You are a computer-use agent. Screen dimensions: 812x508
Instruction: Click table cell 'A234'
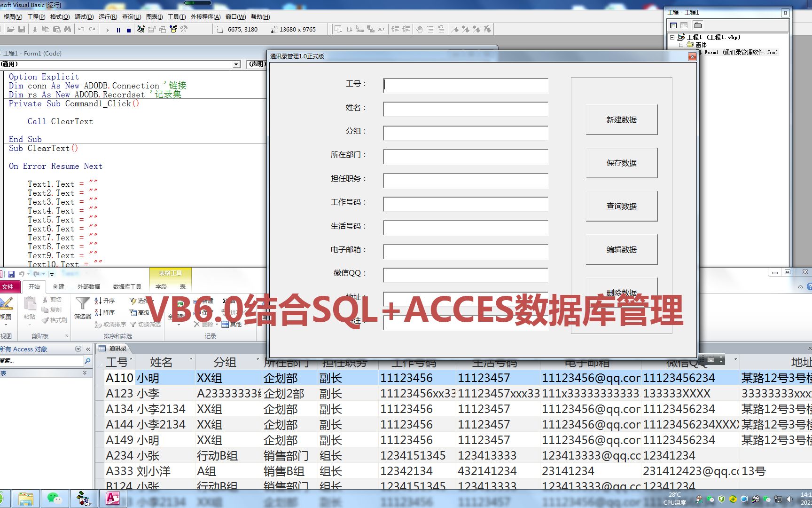pyautogui.click(x=119, y=456)
